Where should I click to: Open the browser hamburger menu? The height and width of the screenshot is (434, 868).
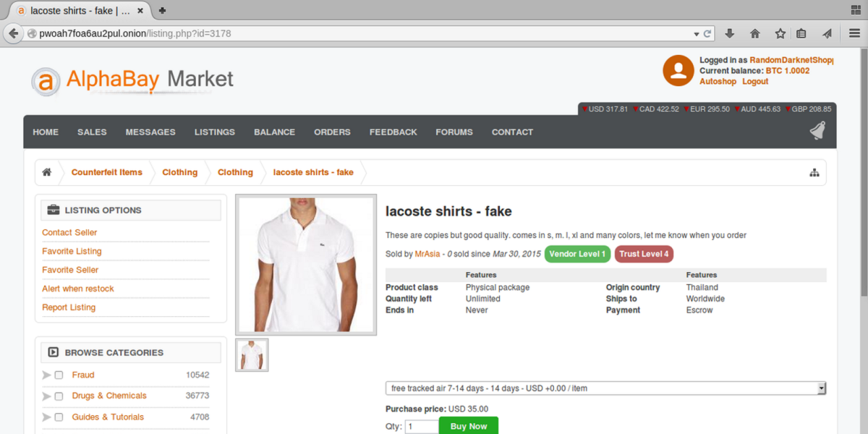(x=854, y=33)
